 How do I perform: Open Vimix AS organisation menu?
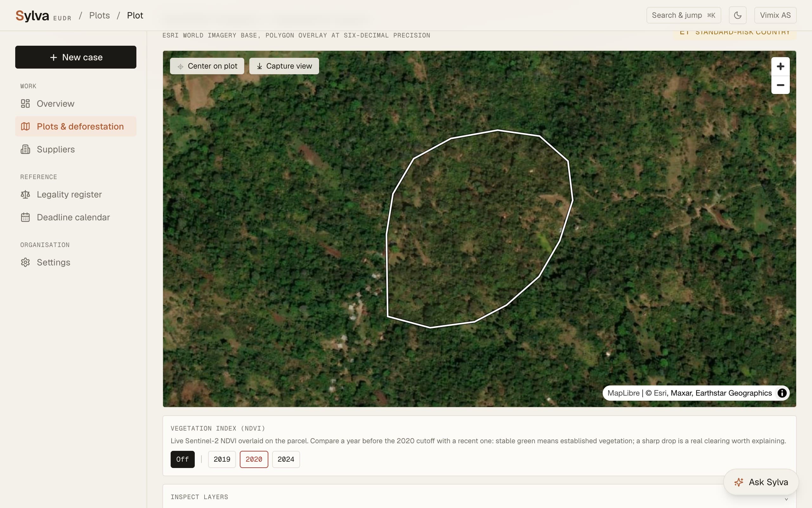pos(775,16)
